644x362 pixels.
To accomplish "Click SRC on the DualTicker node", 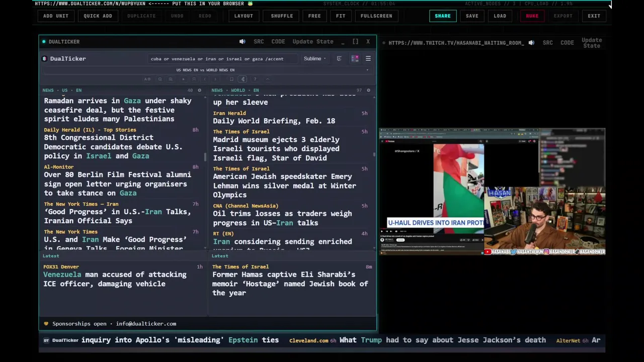I will click(x=259, y=42).
